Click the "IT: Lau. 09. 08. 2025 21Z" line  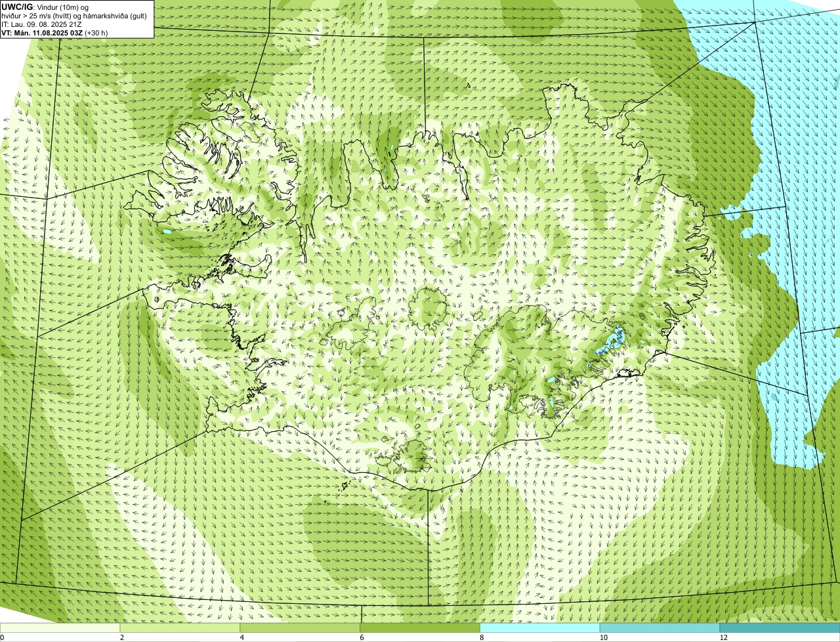point(41,24)
